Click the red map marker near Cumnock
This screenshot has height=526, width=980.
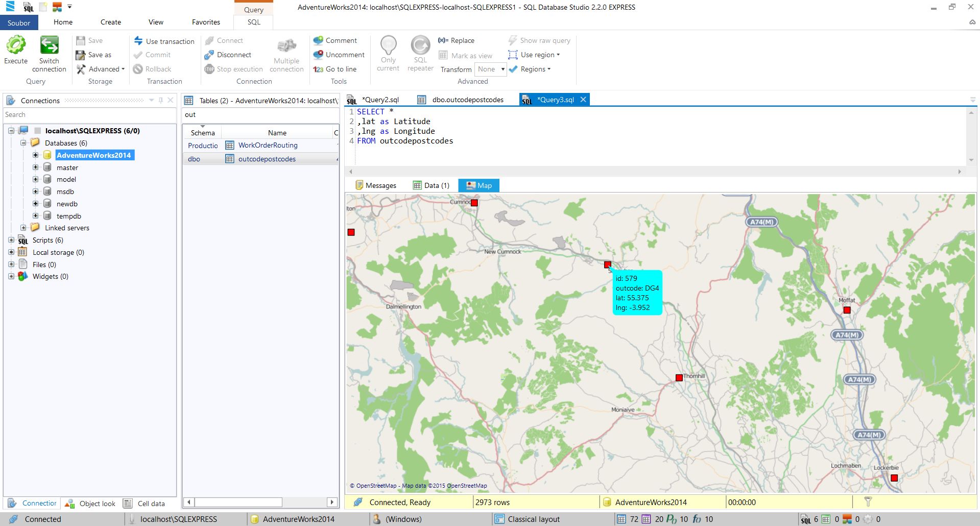pyautogui.click(x=474, y=203)
